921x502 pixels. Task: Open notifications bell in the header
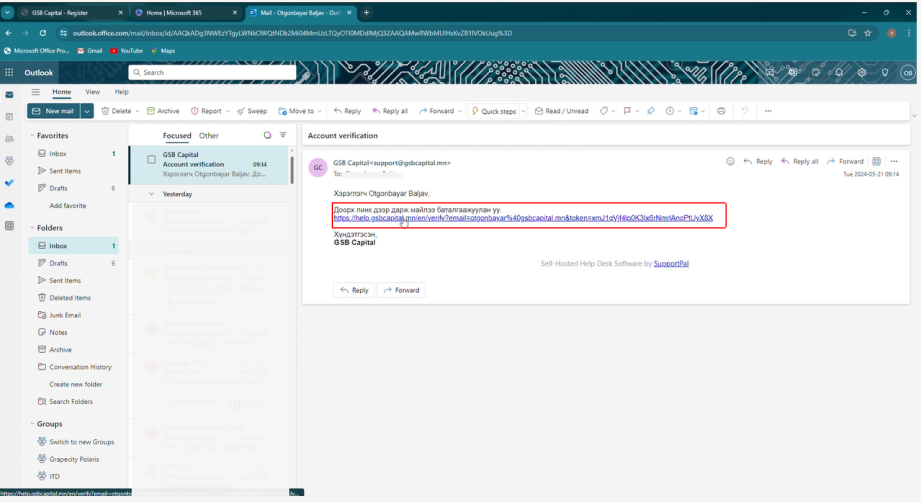(x=839, y=72)
